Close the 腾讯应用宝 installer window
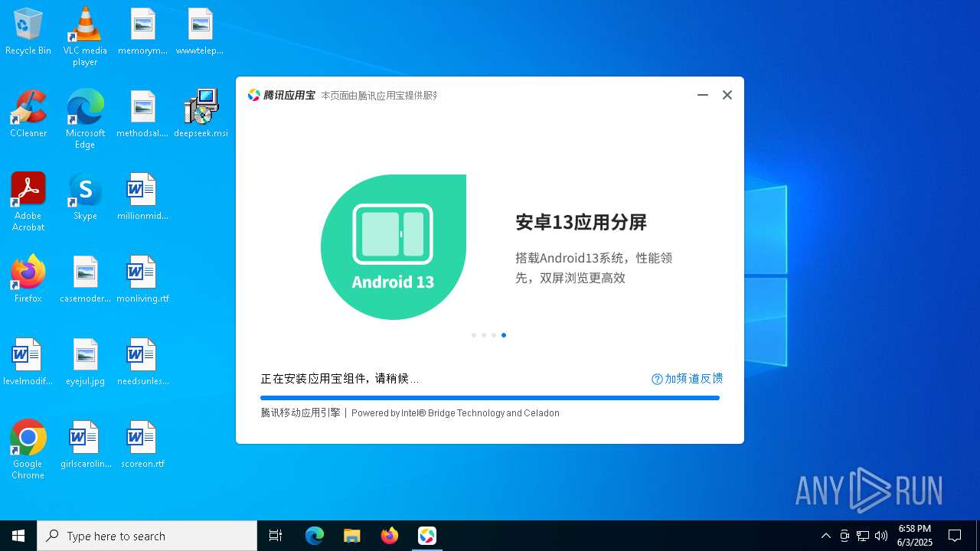Image resolution: width=980 pixels, height=551 pixels. [x=727, y=95]
